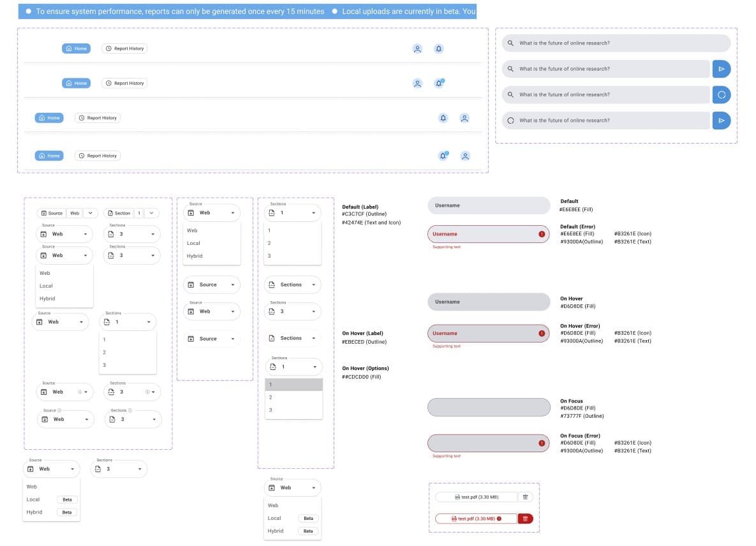
Task: Click the red trash button beside red test.pdf
Action: tap(525, 519)
